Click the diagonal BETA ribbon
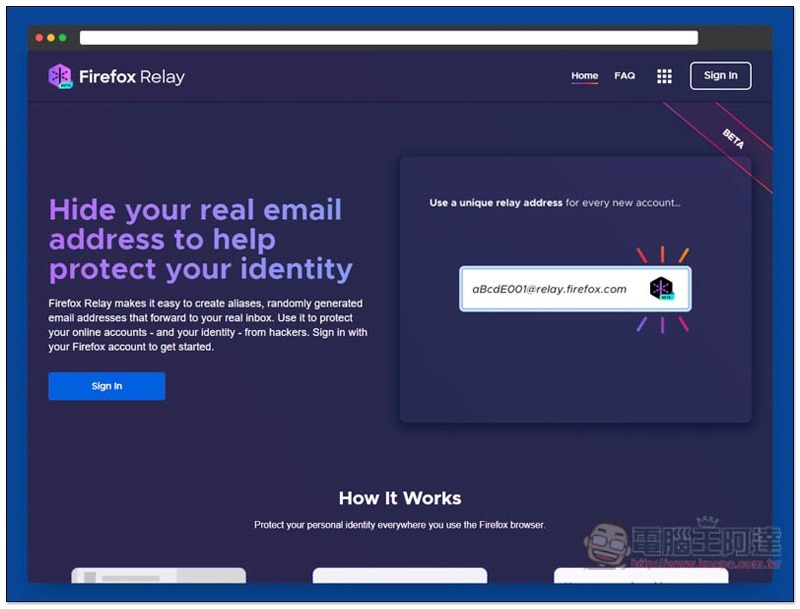800x609 pixels. click(733, 139)
